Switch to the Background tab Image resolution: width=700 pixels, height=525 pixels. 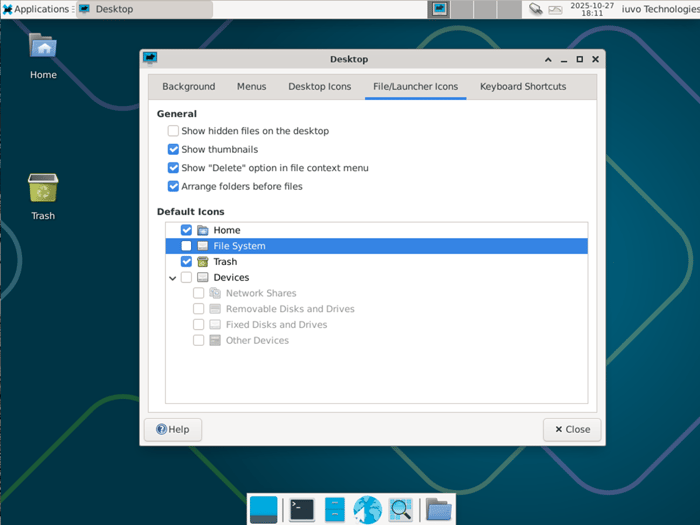pos(188,87)
